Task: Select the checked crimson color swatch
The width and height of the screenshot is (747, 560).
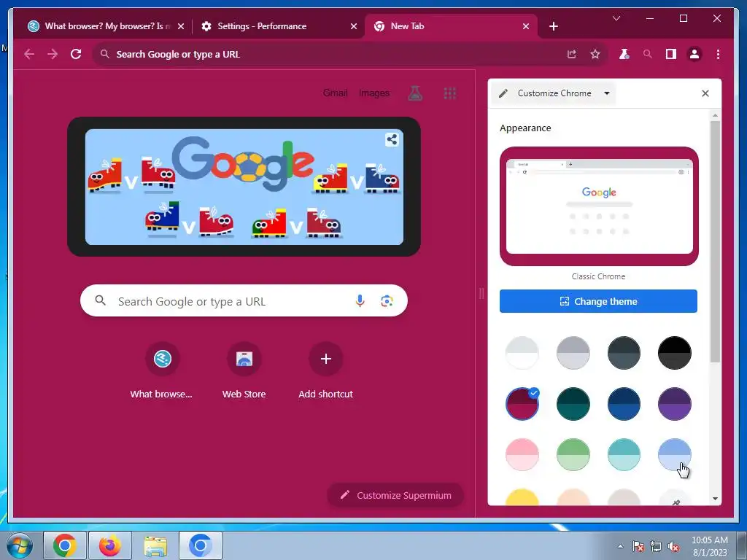Action: coord(522,404)
